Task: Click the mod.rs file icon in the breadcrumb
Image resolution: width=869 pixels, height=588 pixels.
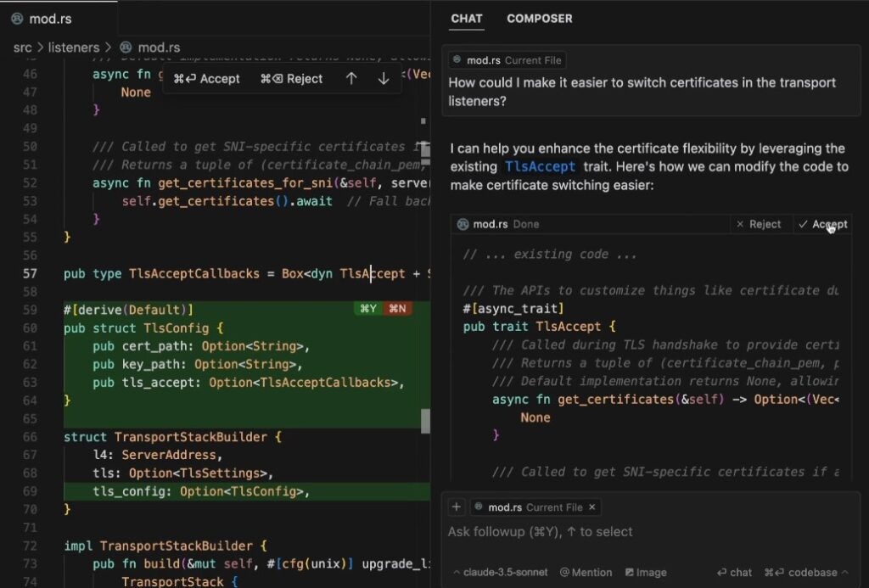Action: [127, 48]
